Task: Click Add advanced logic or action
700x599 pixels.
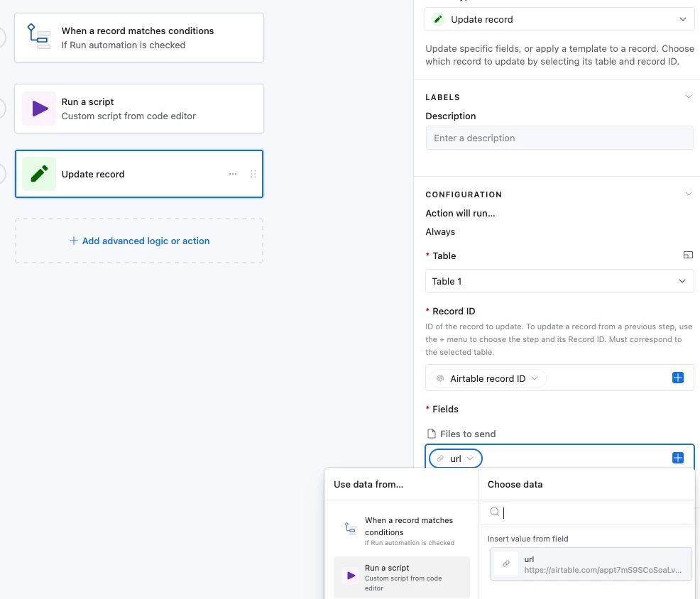Action: 139,241
